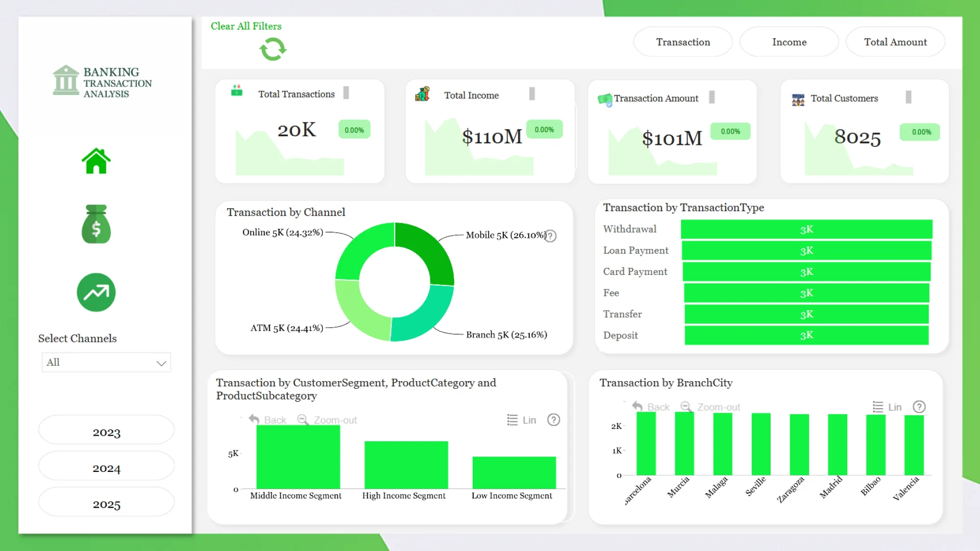
Task: Select the Branch donut chart segment
Action: 426,317
